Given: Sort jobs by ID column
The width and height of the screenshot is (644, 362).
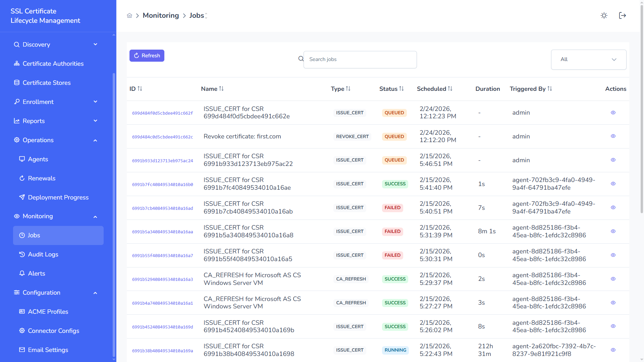Looking at the screenshot, I should (x=140, y=89).
